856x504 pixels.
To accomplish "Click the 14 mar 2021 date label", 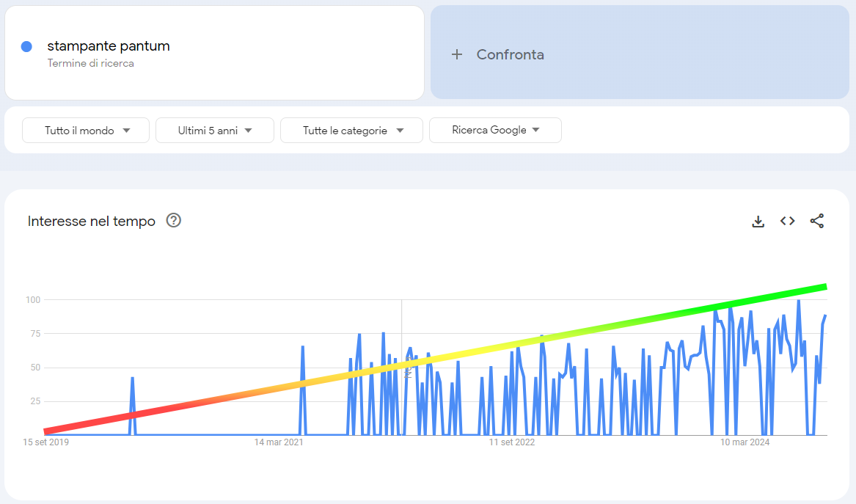I will [279, 442].
